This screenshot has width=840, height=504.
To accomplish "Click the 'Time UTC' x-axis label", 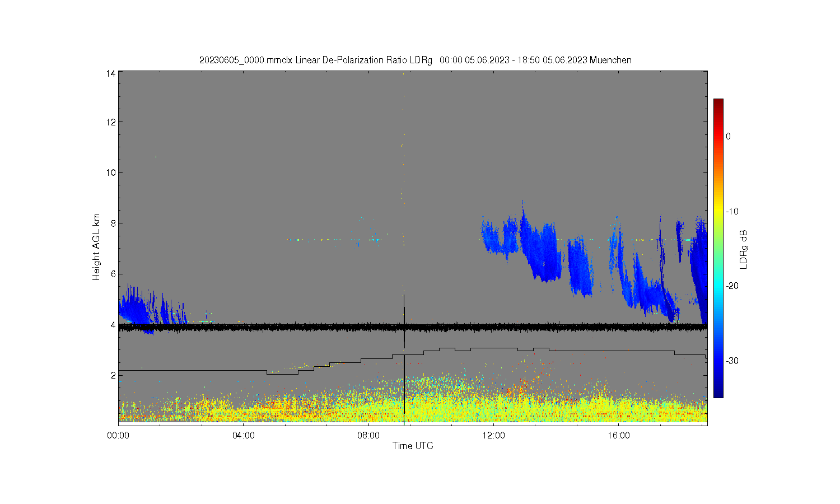I will (413, 446).
